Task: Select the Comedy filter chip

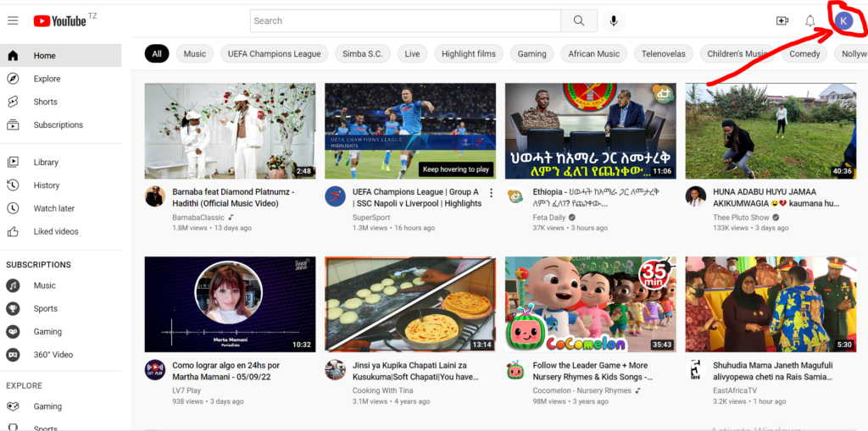Action: click(x=804, y=53)
